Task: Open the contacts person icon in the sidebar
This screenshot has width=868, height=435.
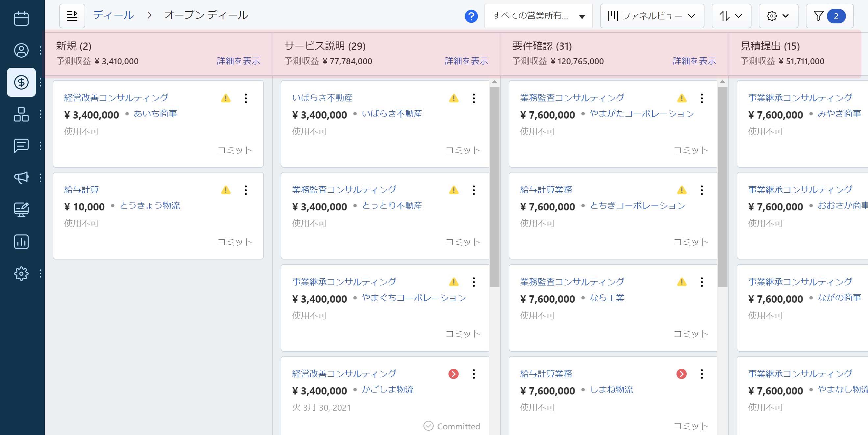Action: click(21, 50)
